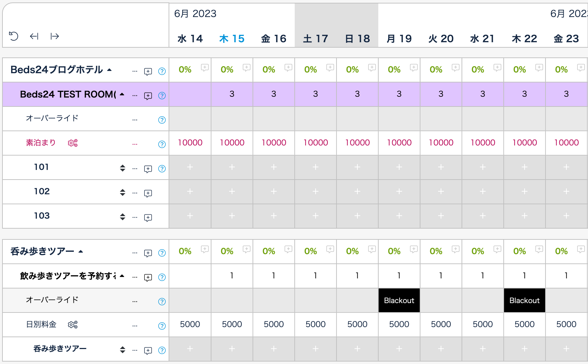Open settings gear next to 日別料金
The height and width of the screenshot is (364, 588).
click(72, 325)
